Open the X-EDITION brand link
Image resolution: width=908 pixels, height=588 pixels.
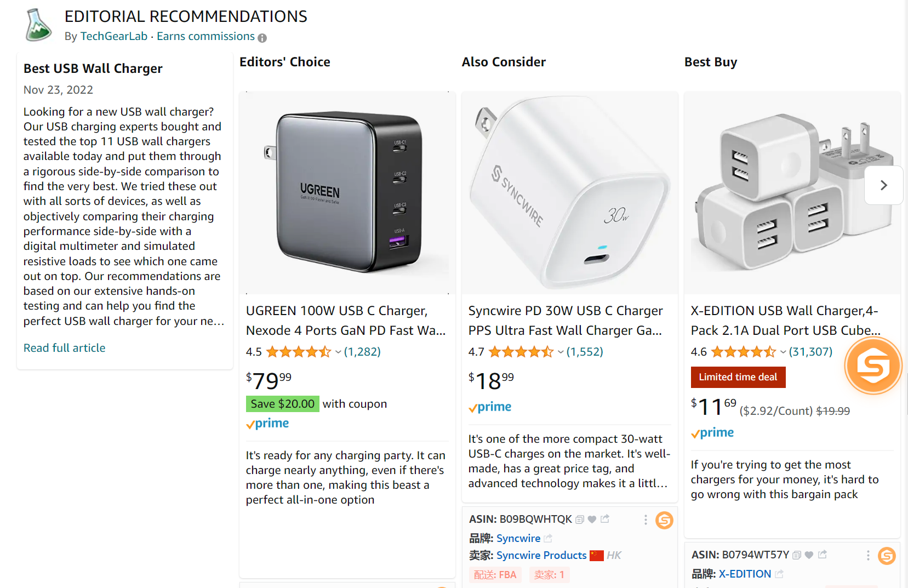coord(745,574)
